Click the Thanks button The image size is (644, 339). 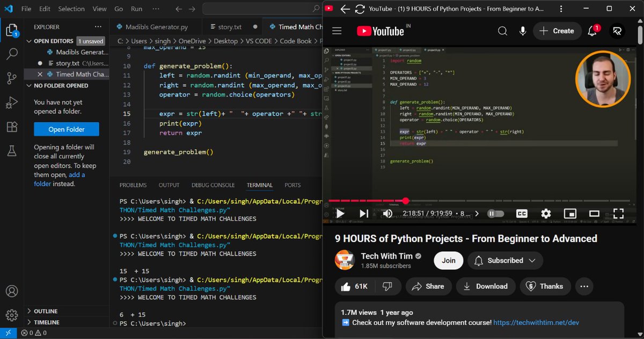[545, 286]
